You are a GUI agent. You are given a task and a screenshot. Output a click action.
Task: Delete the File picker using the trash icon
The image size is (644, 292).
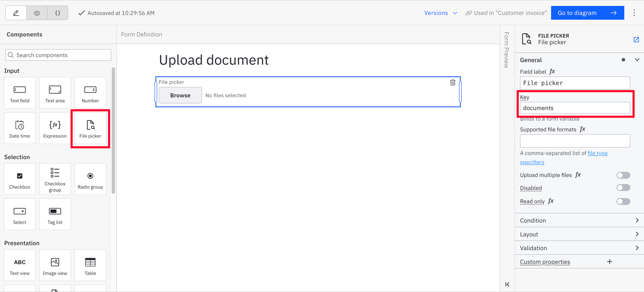point(453,82)
